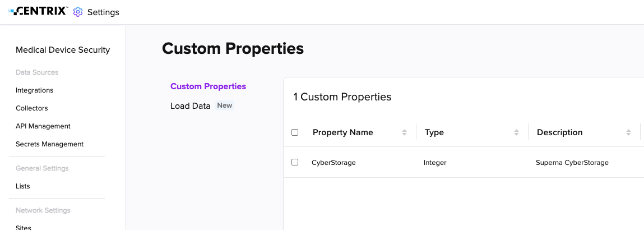Open Secrets Management page
The height and width of the screenshot is (230, 644).
tap(50, 144)
